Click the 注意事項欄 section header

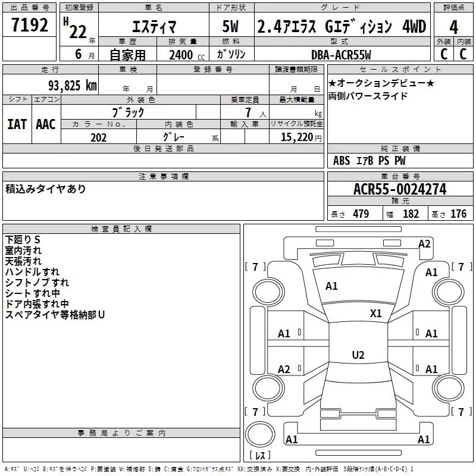pyautogui.click(x=163, y=176)
